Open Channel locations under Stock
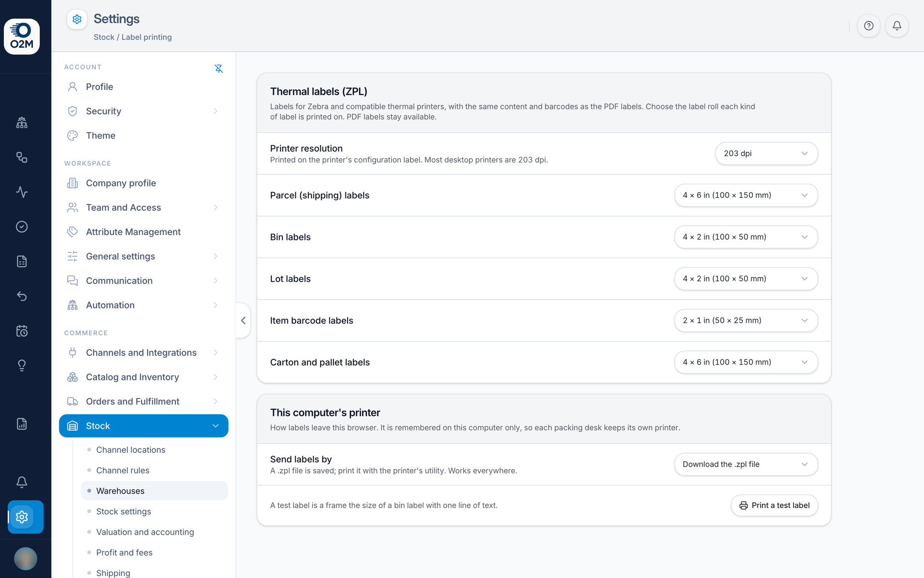 (x=154, y=450)
